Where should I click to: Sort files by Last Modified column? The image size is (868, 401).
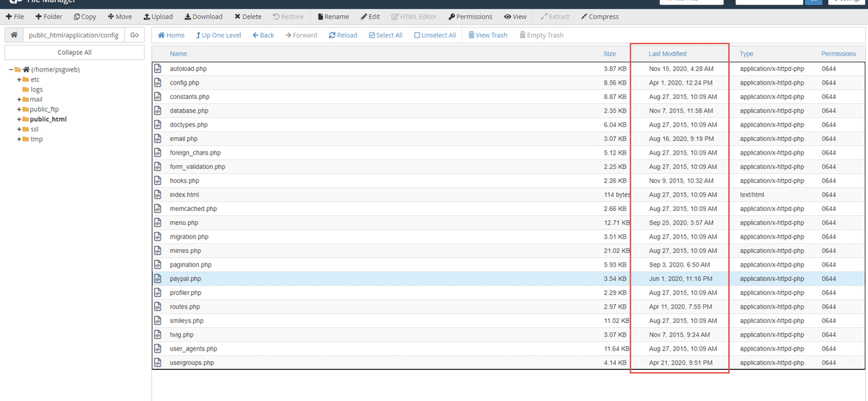pyautogui.click(x=667, y=53)
